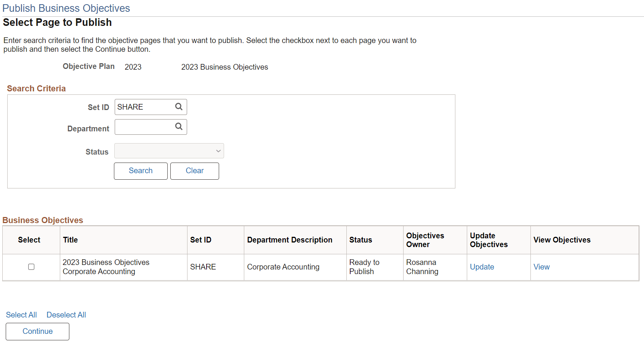Click the Clear button
The image size is (644, 343).
click(194, 171)
